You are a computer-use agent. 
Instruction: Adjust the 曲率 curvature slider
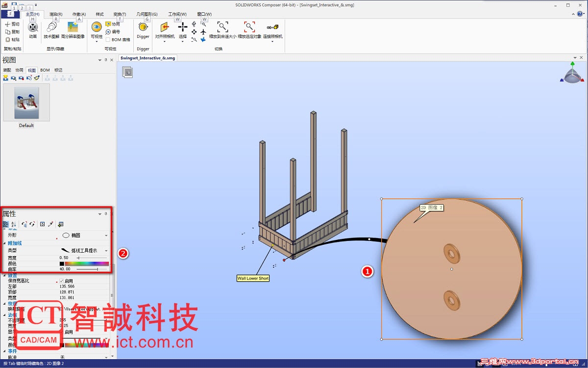[92, 269]
